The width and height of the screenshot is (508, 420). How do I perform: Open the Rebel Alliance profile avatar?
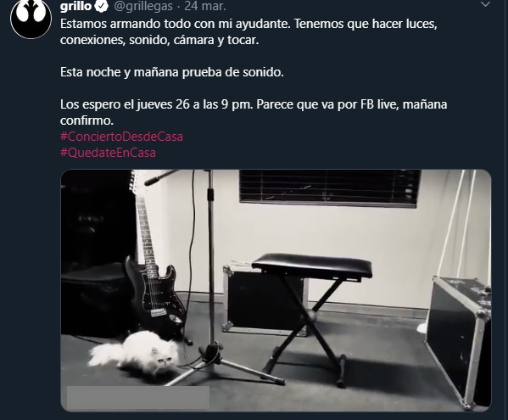point(31,19)
